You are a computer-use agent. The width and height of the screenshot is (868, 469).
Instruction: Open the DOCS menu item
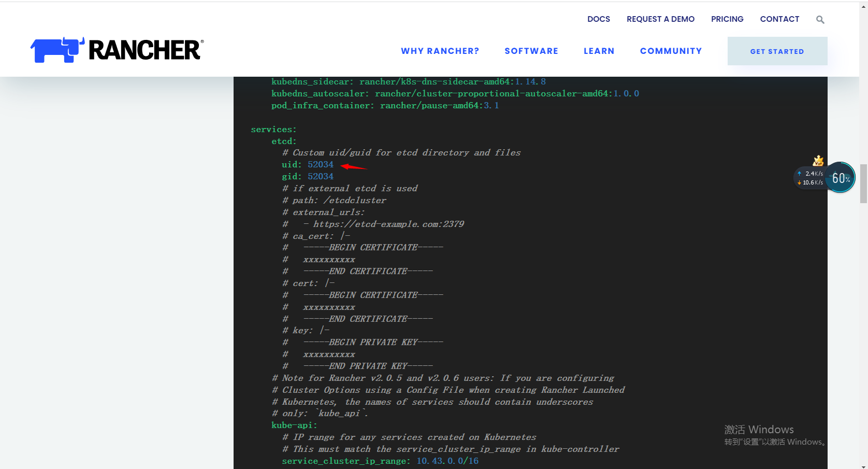pos(599,19)
